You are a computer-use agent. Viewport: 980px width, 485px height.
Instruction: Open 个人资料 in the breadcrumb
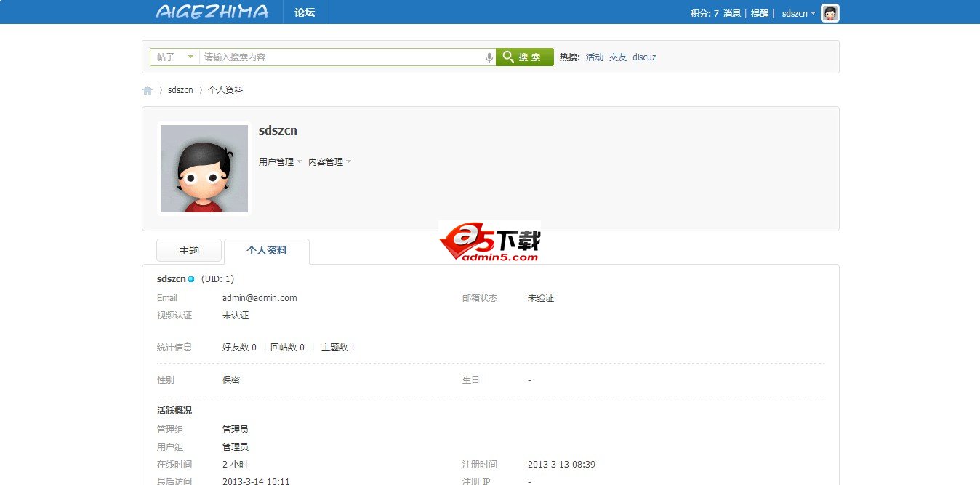coord(225,90)
